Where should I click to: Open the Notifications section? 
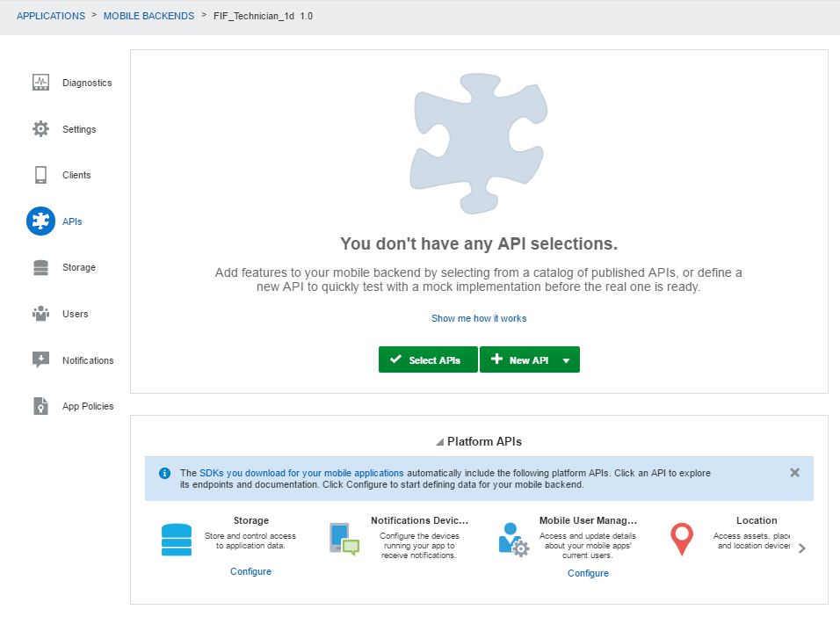pyautogui.click(x=40, y=359)
